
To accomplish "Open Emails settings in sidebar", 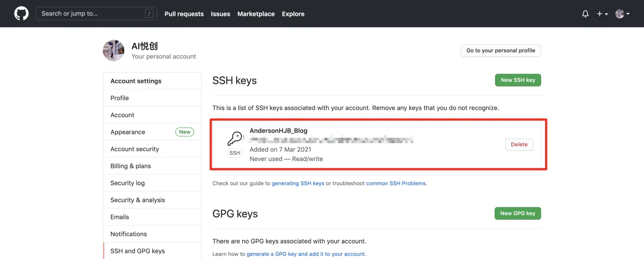I will click(x=152, y=217).
